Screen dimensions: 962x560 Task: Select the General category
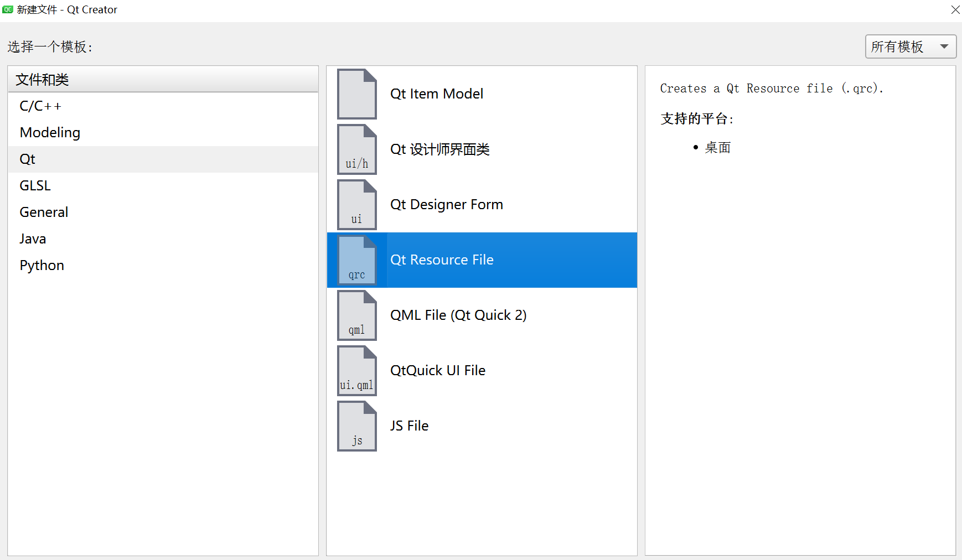pyautogui.click(x=163, y=212)
